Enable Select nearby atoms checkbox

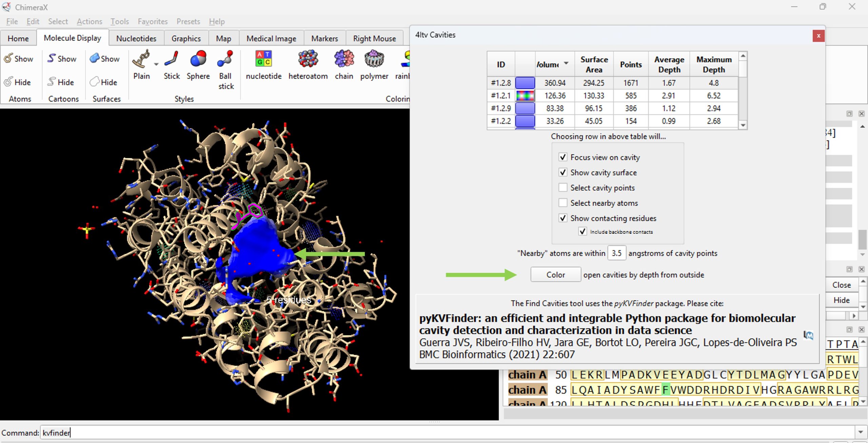pos(563,203)
